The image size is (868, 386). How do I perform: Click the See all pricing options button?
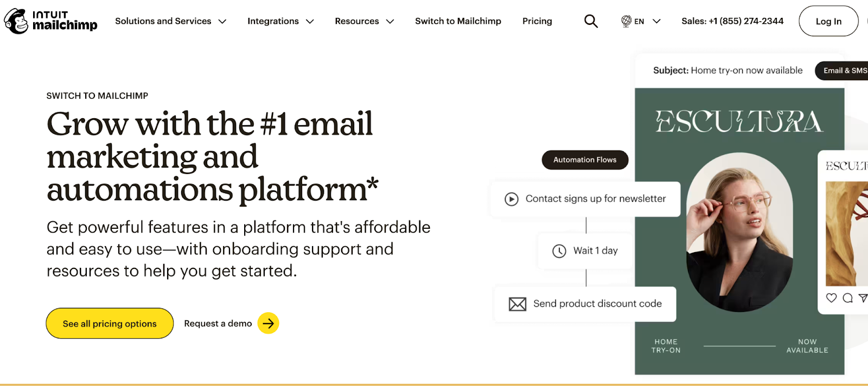click(x=109, y=323)
